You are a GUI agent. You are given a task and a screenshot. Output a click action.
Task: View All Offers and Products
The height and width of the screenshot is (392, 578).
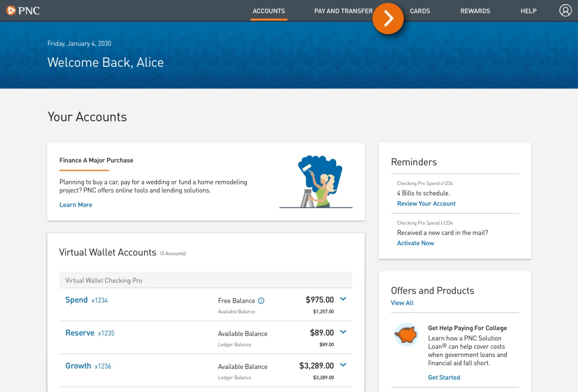(402, 303)
